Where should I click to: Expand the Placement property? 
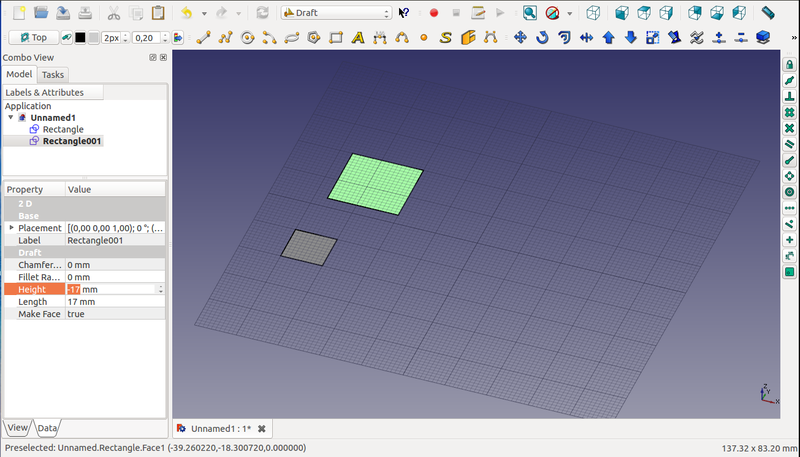[x=11, y=228]
